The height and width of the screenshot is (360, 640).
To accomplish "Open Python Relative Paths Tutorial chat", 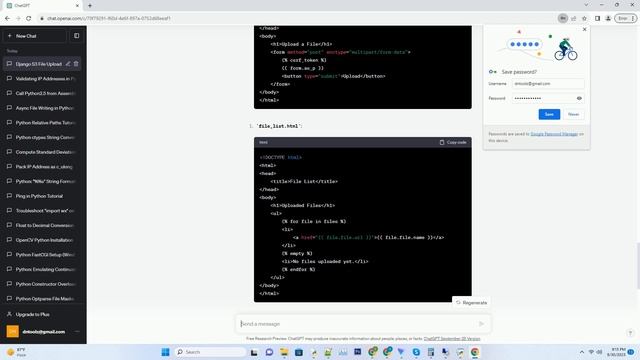I will 42,123.
